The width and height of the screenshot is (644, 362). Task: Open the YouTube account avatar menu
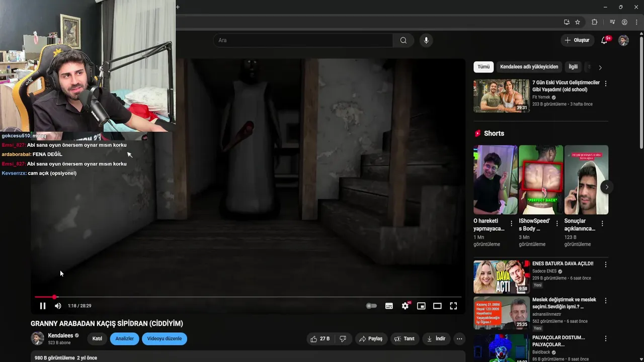(623, 40)
